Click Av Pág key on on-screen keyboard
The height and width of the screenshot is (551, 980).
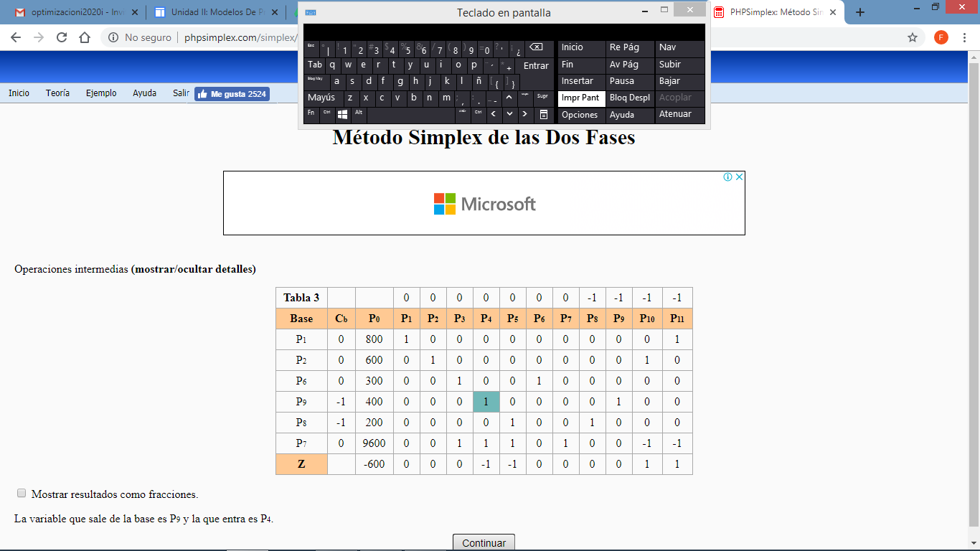[629, 65]
